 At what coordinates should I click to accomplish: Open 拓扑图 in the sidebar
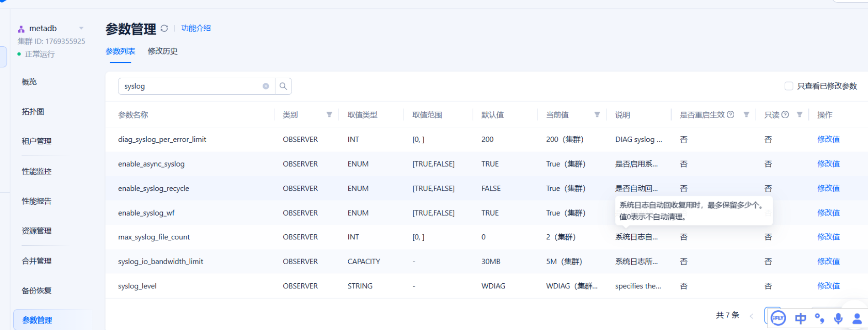33,112
